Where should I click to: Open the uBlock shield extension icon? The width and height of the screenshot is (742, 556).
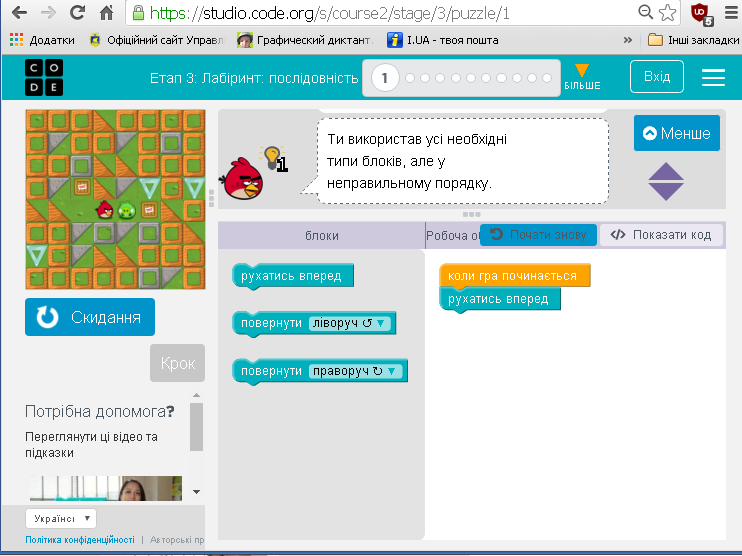point(701,14)
